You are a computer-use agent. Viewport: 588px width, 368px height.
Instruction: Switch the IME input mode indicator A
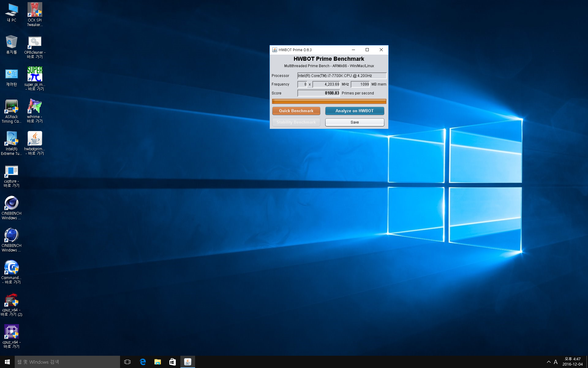(556, 362)
